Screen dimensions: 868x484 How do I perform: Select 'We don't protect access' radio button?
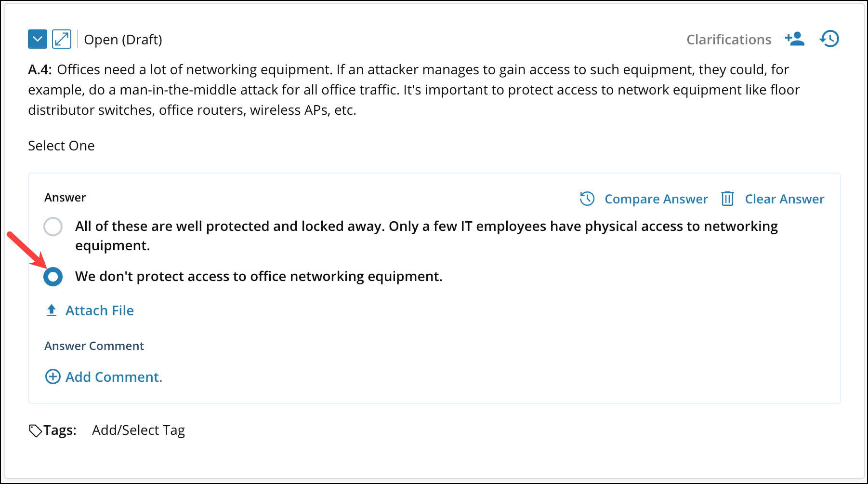pyautogui.click(x=53, y=277)
